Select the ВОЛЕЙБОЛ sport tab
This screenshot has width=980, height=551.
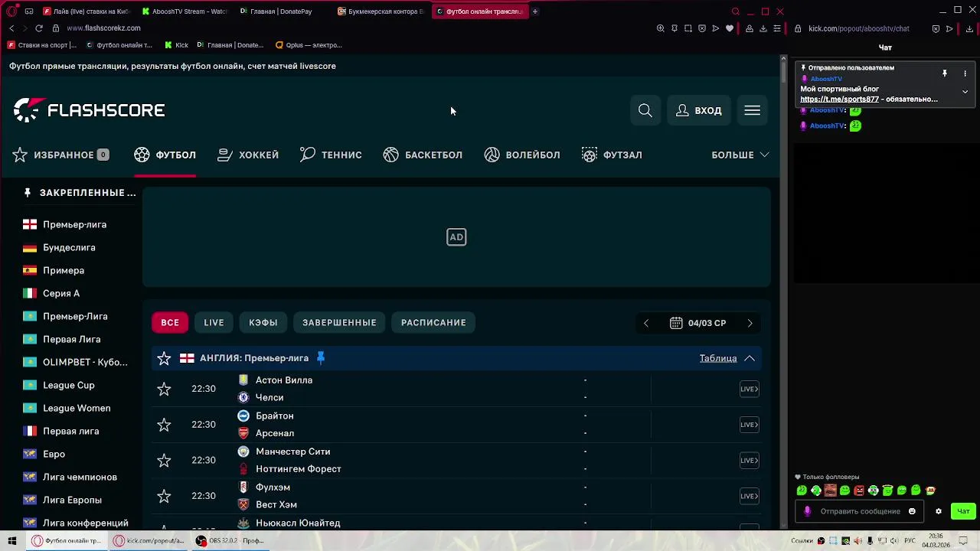tap(522, 155)
